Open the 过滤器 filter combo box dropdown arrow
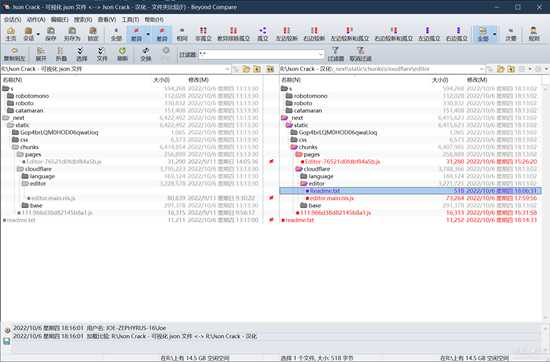The width and height of the screenshot is (550, 362). (321, 54)
